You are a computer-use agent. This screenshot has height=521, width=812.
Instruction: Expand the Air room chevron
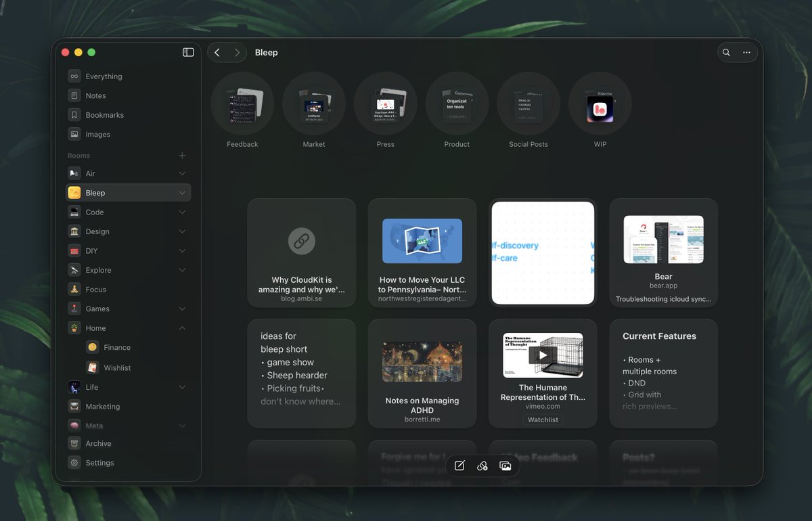point(182,173)
